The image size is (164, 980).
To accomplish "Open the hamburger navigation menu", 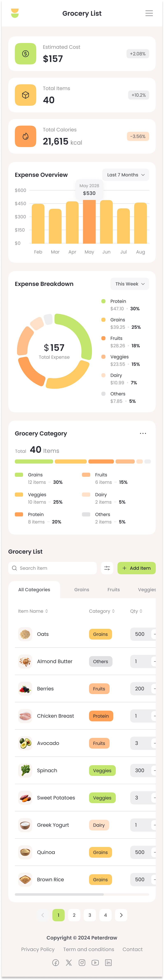I will (x=149, y=13).
